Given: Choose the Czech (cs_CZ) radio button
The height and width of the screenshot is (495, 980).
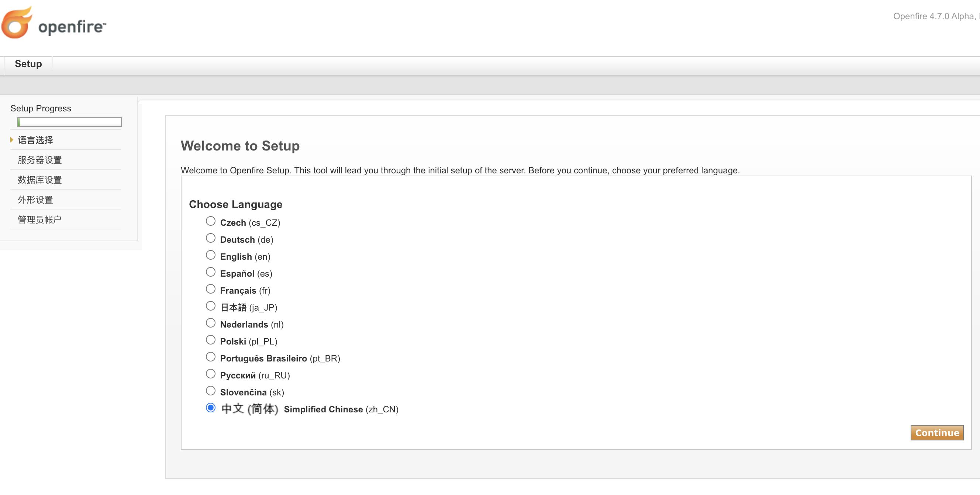Looking at the screenshot, I should (210, 221).
